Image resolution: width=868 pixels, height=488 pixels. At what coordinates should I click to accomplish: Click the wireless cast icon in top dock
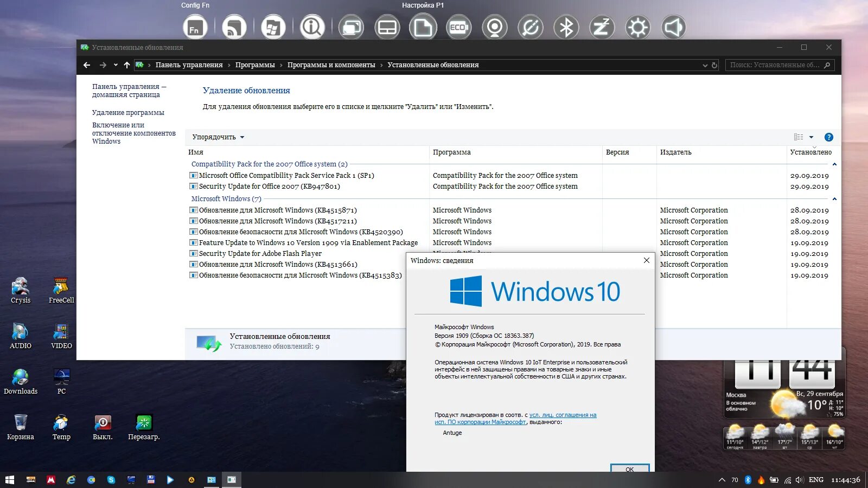(234, 27)
